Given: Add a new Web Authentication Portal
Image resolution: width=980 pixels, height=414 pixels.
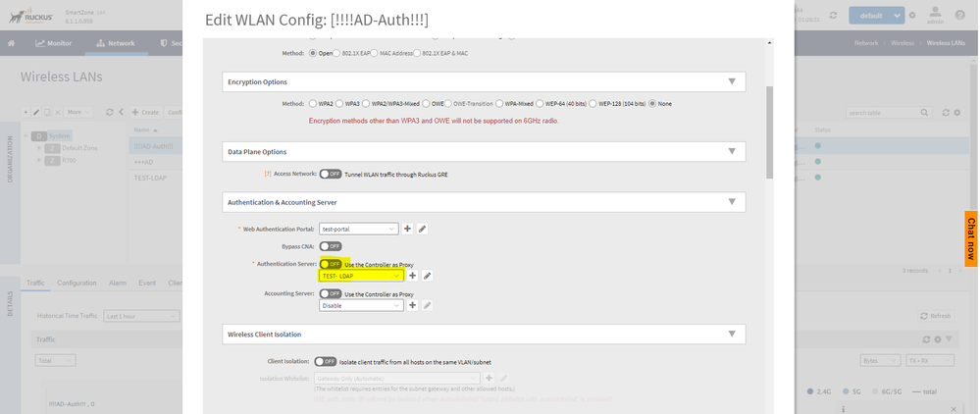Looking at the screenshot, I should click(408, 229).
